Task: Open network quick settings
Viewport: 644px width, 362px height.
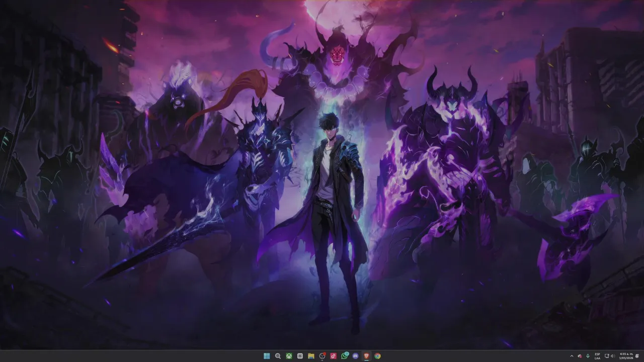Action: click(x=607, y=356)
